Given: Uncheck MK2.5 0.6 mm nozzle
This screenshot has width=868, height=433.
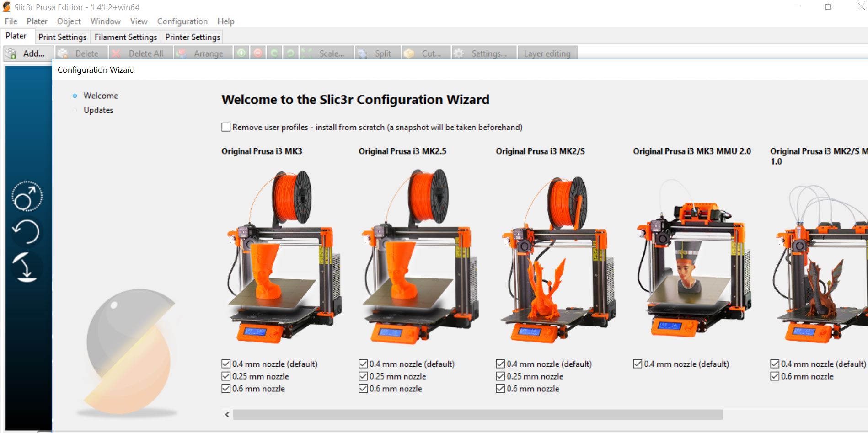Looking at the screenshot, I should pos(363,389).
